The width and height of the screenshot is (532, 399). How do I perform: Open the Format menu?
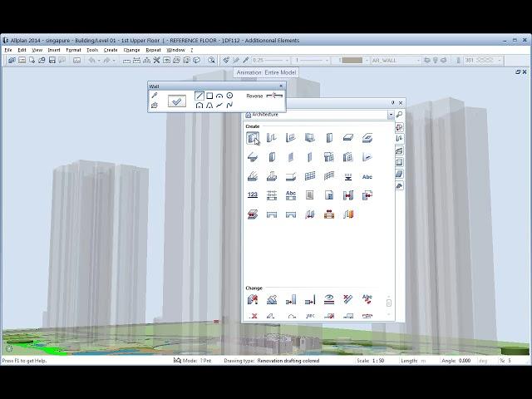click(74, 50)
